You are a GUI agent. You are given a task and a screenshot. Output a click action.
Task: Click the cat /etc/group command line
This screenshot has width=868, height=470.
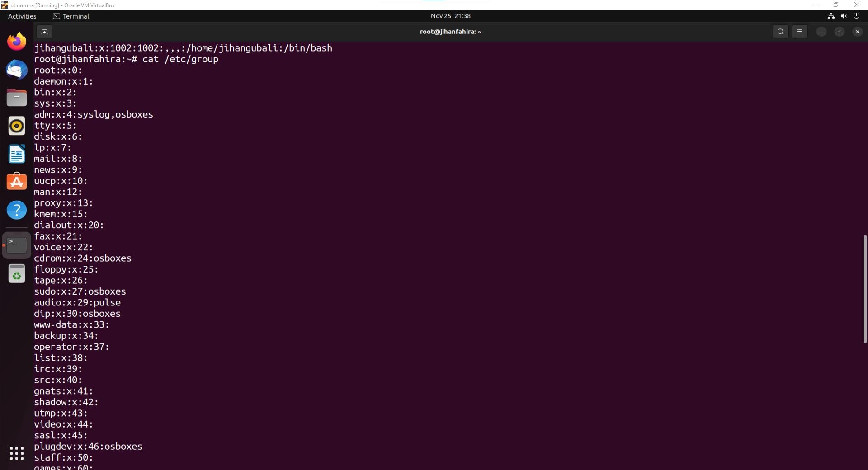(x=126, y=59)
